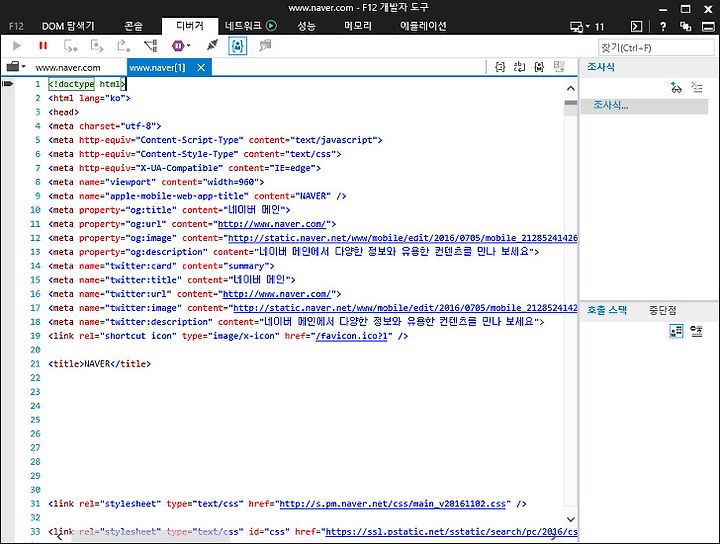Open the 메모리 tab
The width and height of the screenshot is (720, 544).
358,26
